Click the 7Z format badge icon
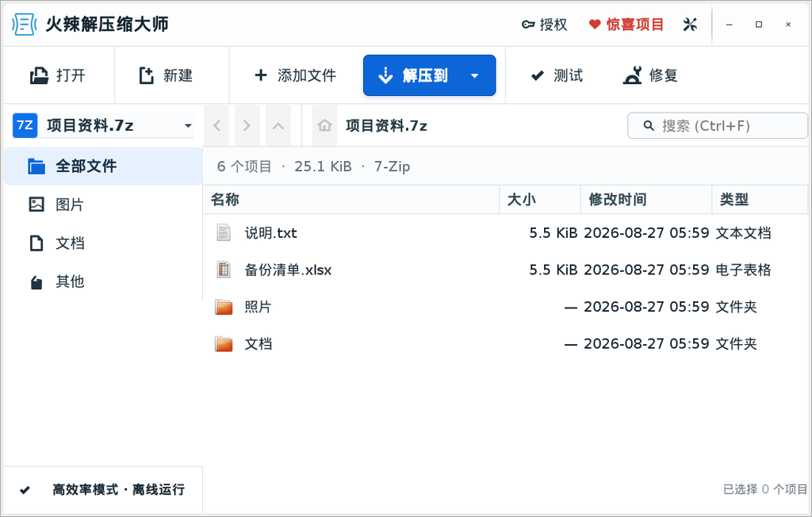 point(25,125)
